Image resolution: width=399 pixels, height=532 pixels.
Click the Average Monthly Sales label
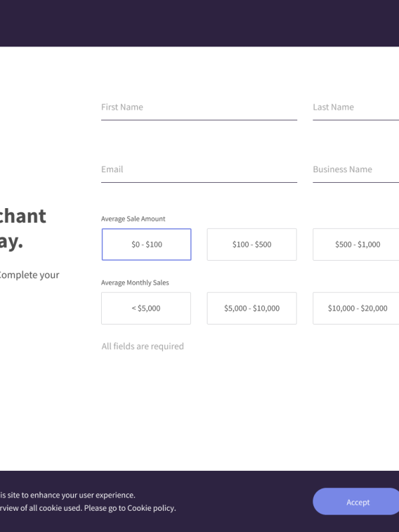point(135,283)
